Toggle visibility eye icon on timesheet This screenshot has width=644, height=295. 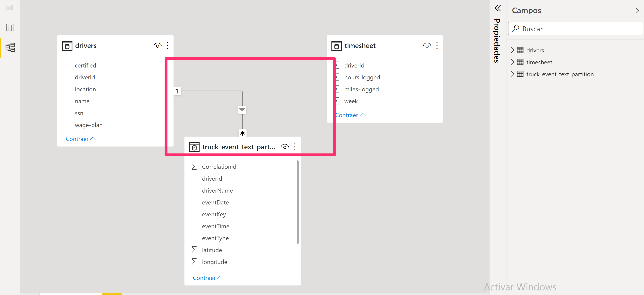[x=426, y=45]
